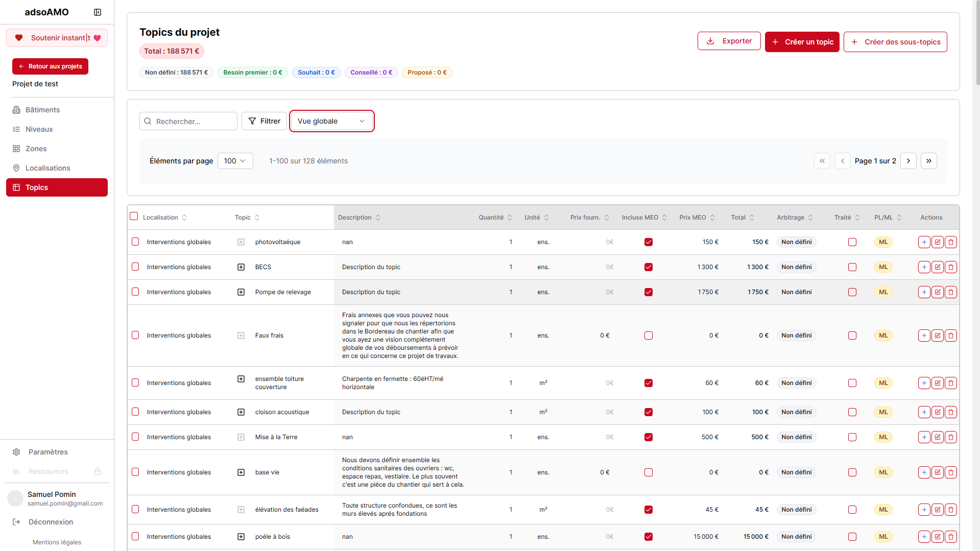Open Bâtiments in the sidebar

point(42,110)
